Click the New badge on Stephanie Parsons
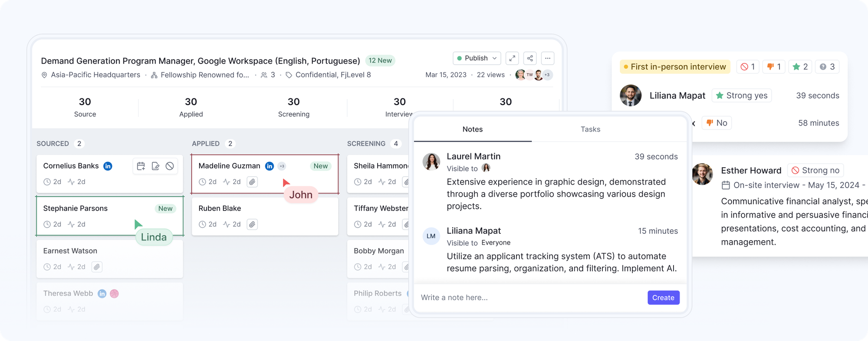 point(165,209)
